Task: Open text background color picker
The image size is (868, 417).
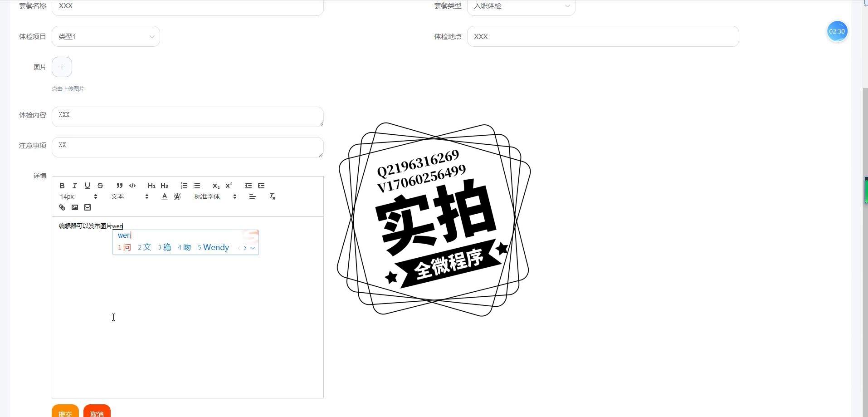Action: [x=177, y=196]
